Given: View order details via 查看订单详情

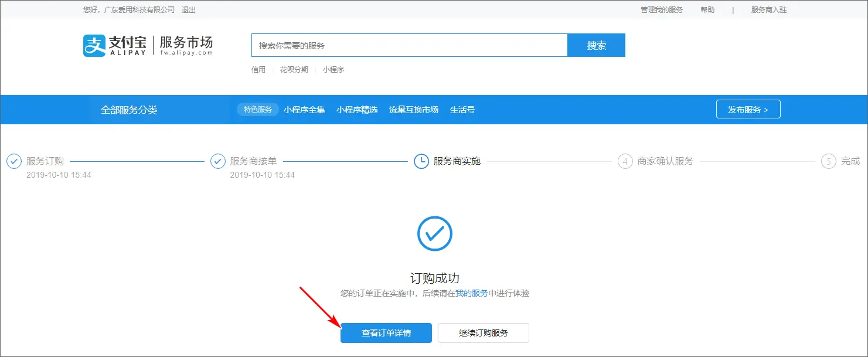Looking at the screenshot, I should (x=386, y=333).
